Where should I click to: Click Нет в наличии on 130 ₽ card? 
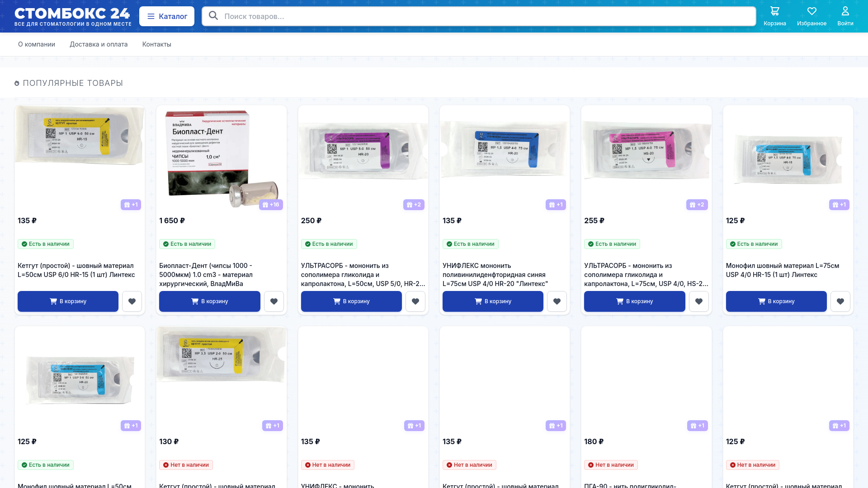186,465
